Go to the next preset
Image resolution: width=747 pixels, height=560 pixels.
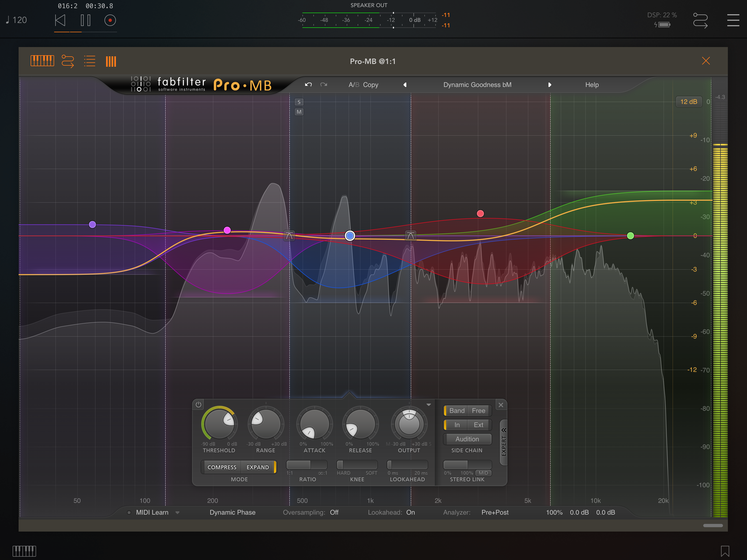point(549,85)
